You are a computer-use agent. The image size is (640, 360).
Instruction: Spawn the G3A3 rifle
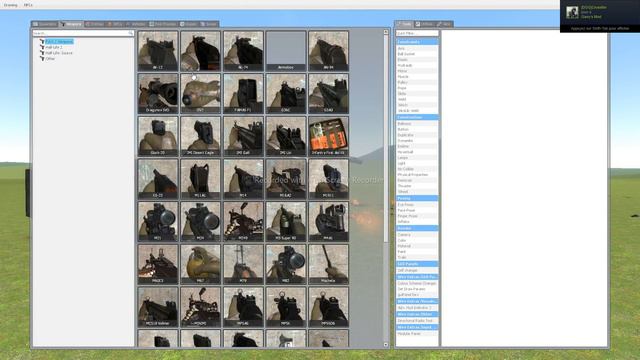point(329,93)
